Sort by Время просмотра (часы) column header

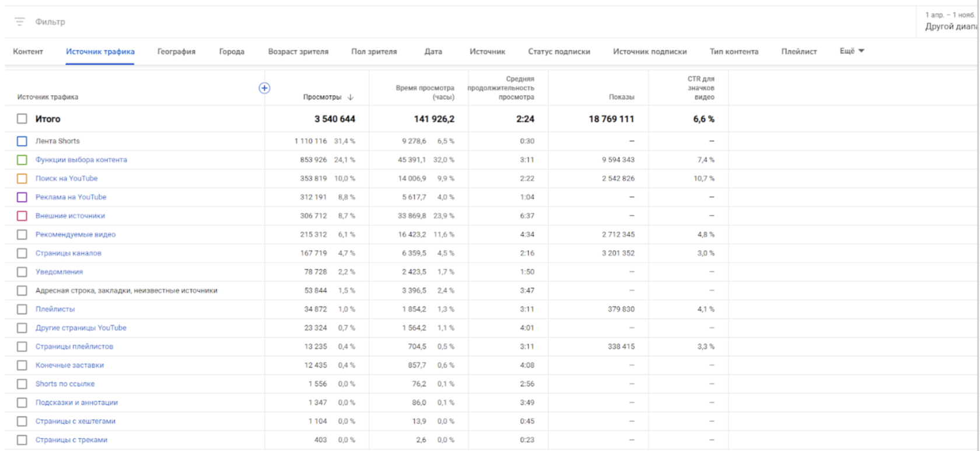click(x=425, y=92)
